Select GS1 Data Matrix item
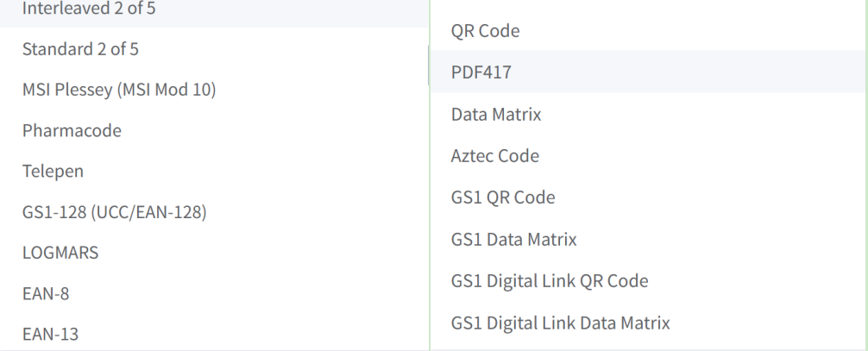Screen dimensions: 868x351 click(513, 239)
